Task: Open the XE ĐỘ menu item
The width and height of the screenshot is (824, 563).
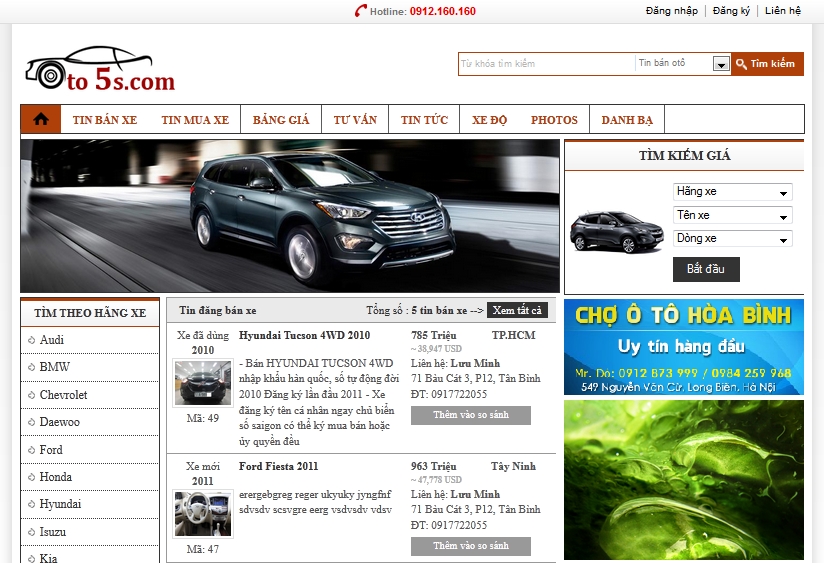Action: [x=489, y=120]
